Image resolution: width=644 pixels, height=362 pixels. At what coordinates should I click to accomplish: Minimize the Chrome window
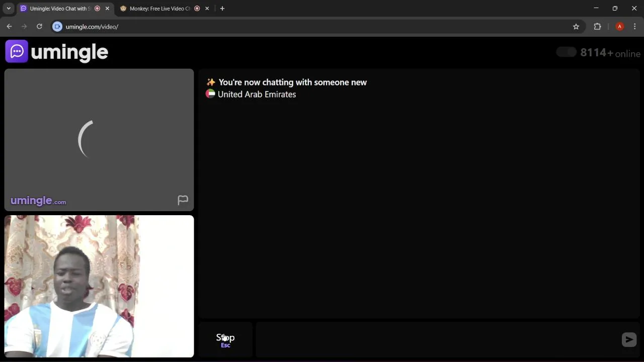[x=596, y=8]
